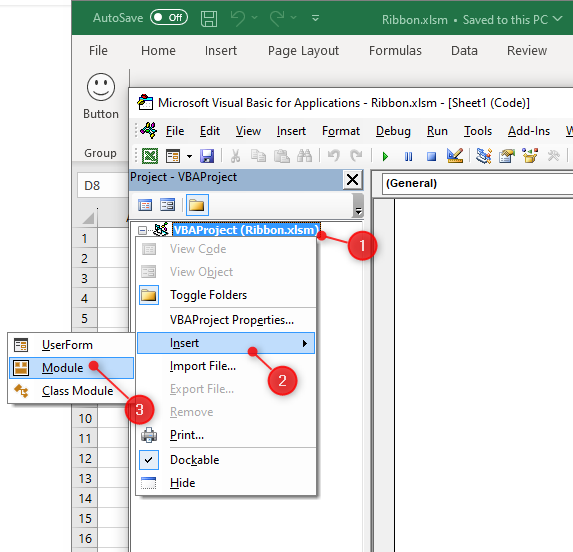The width and height of the screenshot is (573, 552).
Task: Click the Excel Save icon in title bar
Action: coord(209,18)
